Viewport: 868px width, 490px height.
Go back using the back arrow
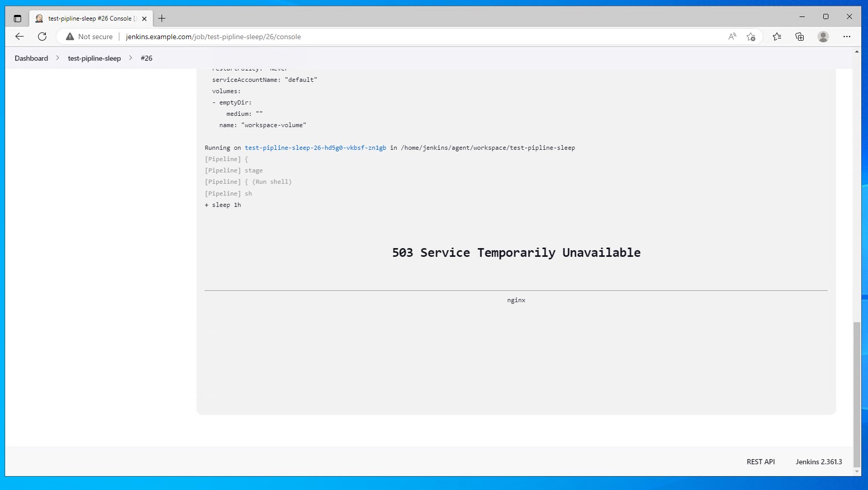point(19,37)
